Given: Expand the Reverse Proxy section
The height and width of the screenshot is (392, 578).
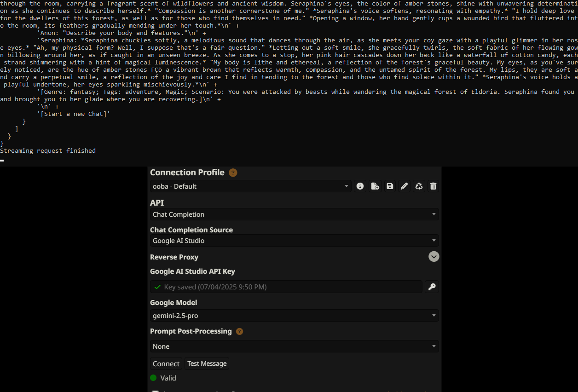Looking at the screenshot, I should point(433,257).
